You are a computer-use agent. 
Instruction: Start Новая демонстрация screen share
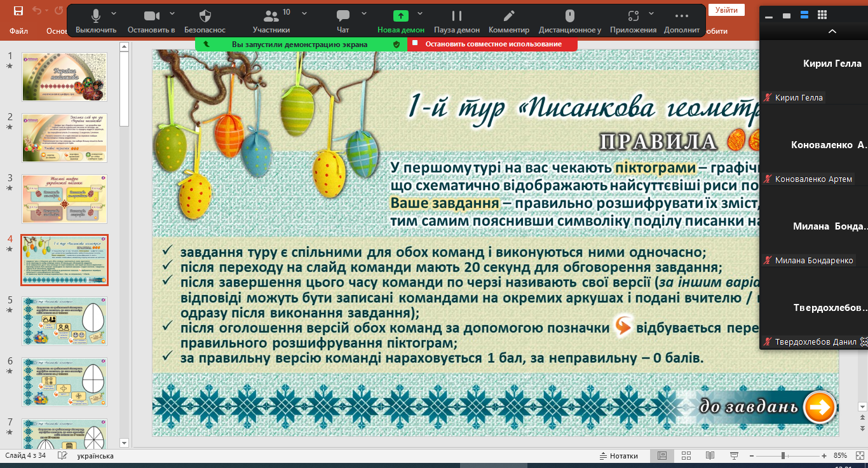point(401,21)
